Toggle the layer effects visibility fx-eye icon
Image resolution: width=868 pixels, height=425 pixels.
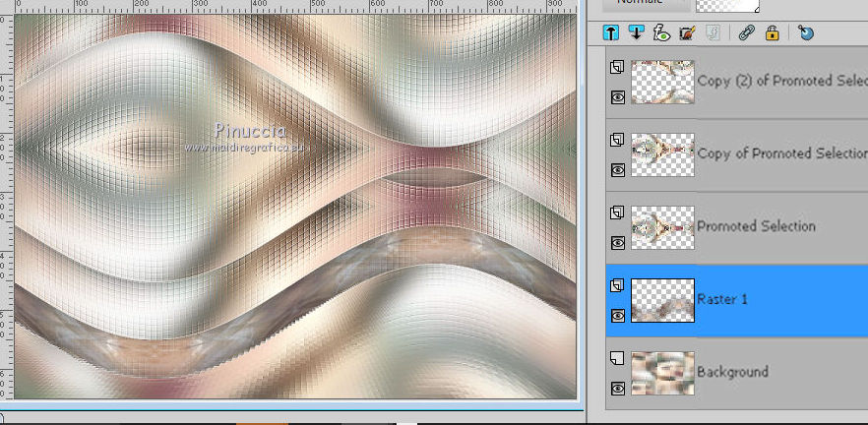pyautogui.click(x=661, y=33)
